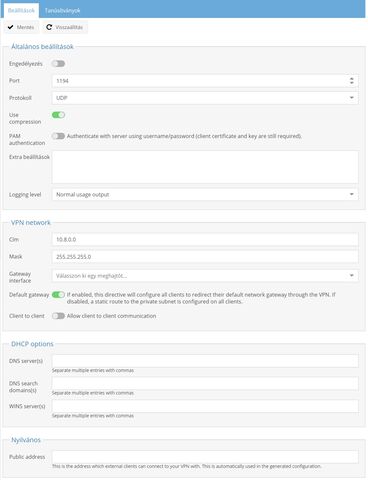Screen dimensions: 368x480
Task: Open the Gateway interface selector
Action: point(205,276)
